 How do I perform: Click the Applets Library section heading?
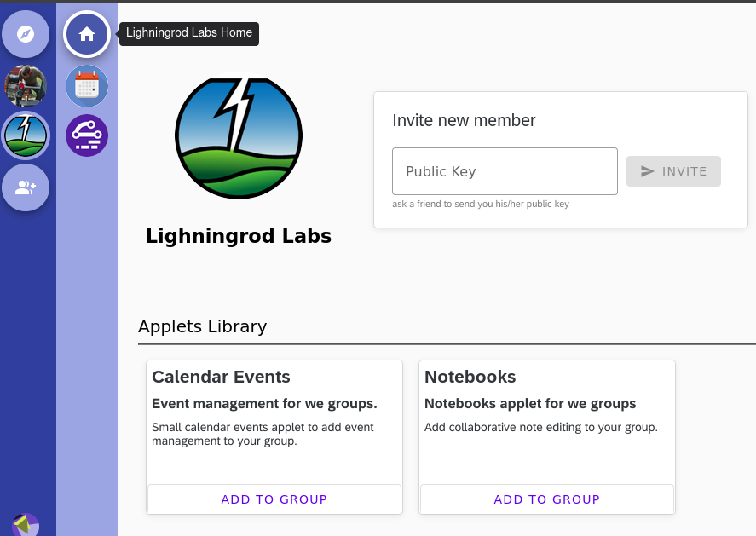(x=203, y=326)
